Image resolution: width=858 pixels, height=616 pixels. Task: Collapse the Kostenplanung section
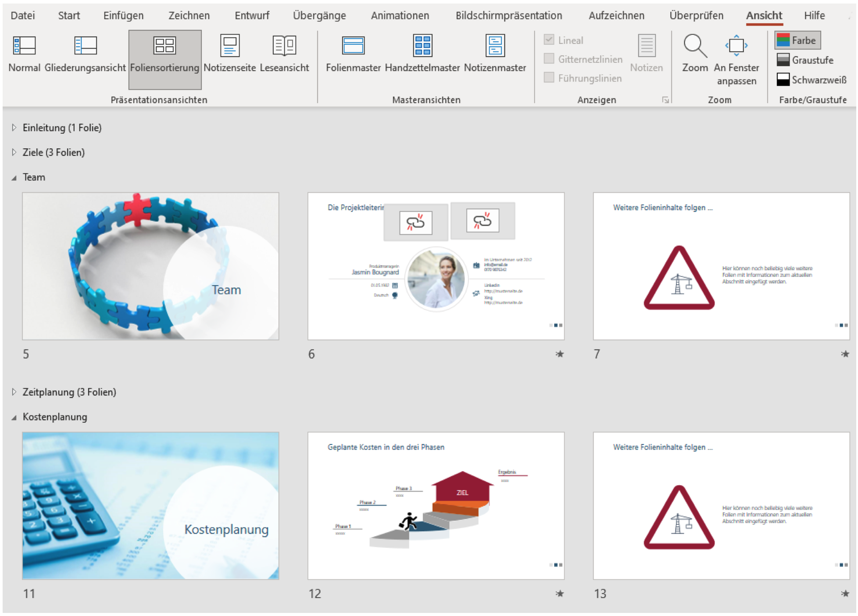pos(14,417)
